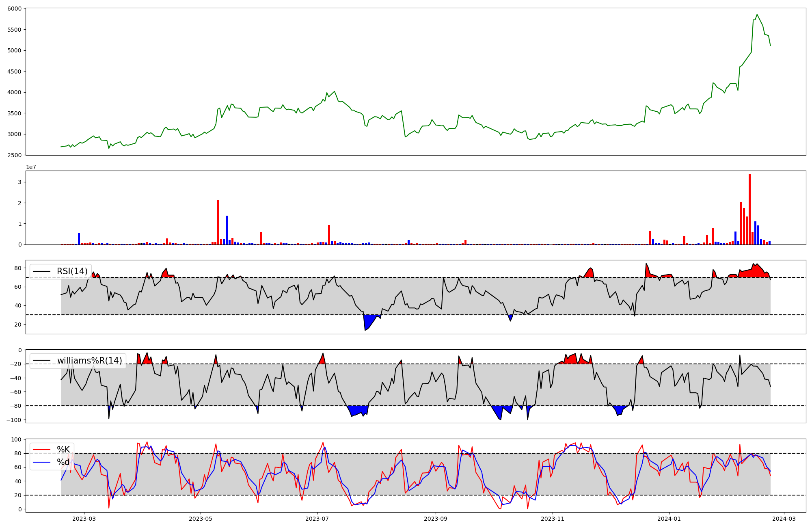The width and height of the screenshot is (812, 528).
Task: Click the 1e7 volume scale label
Action: tap(31, 167)
